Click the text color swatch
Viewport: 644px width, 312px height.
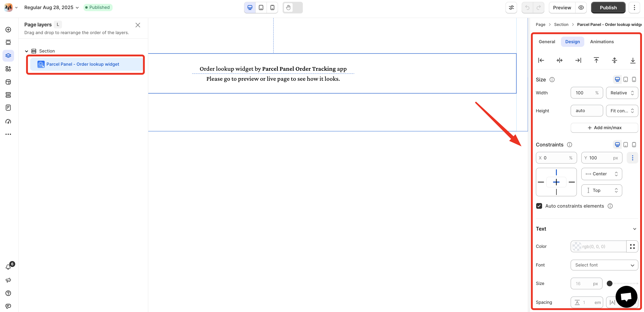(x=577, y=247)
